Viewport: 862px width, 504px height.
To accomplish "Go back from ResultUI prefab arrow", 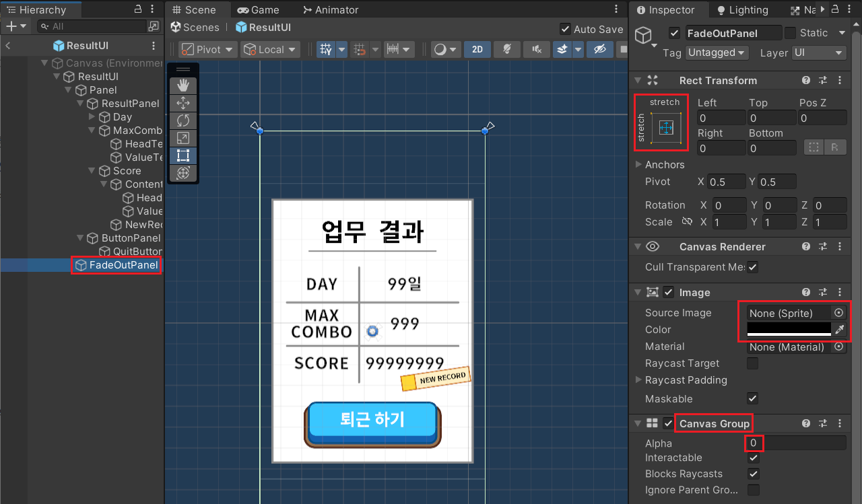I will coord(8,46).
